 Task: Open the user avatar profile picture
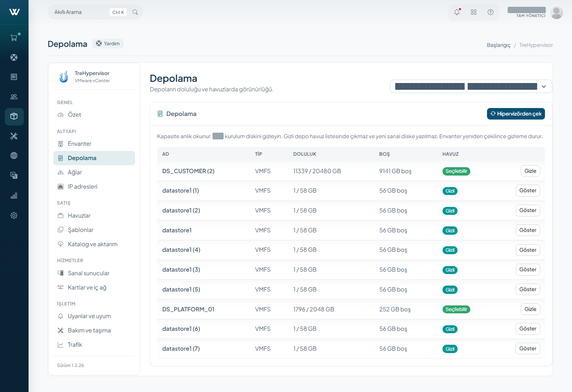(x=557, y=12)
